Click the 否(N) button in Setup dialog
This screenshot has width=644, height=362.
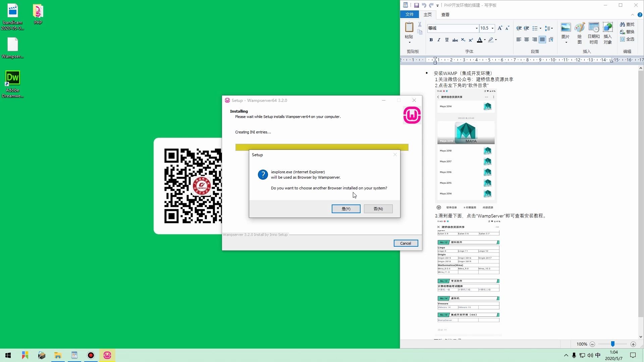378,209
